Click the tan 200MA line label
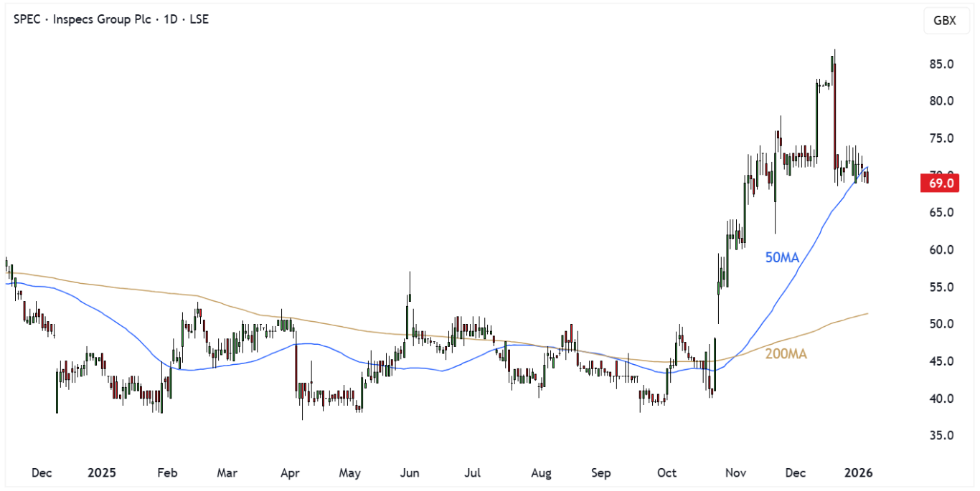The height and width of the screenshot is (491, 980). [x=786, y=353]
